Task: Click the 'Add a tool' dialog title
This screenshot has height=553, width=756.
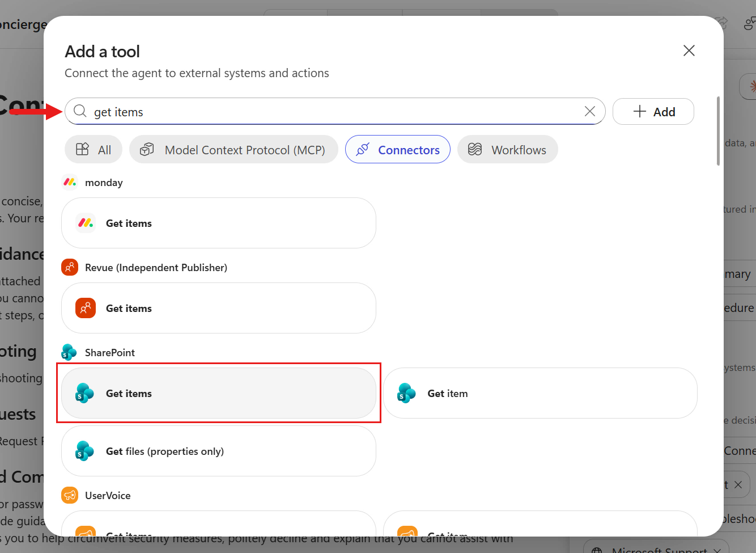Action: click(102, 52)
